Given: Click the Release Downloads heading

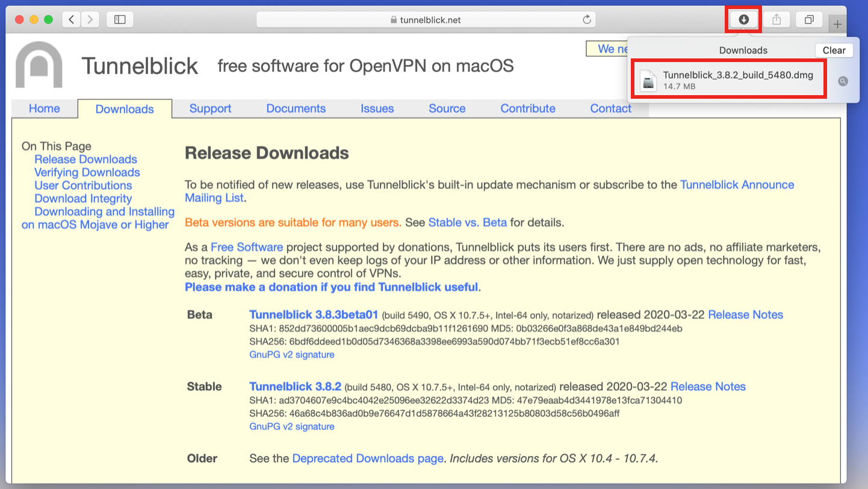Looking at the screenshot, I should tap(267, 153).
